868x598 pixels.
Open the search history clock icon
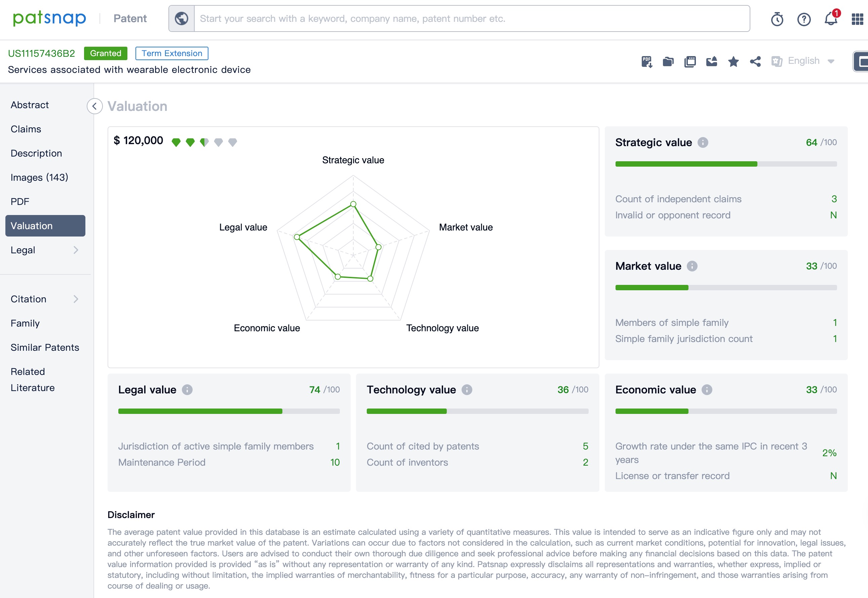777,19
